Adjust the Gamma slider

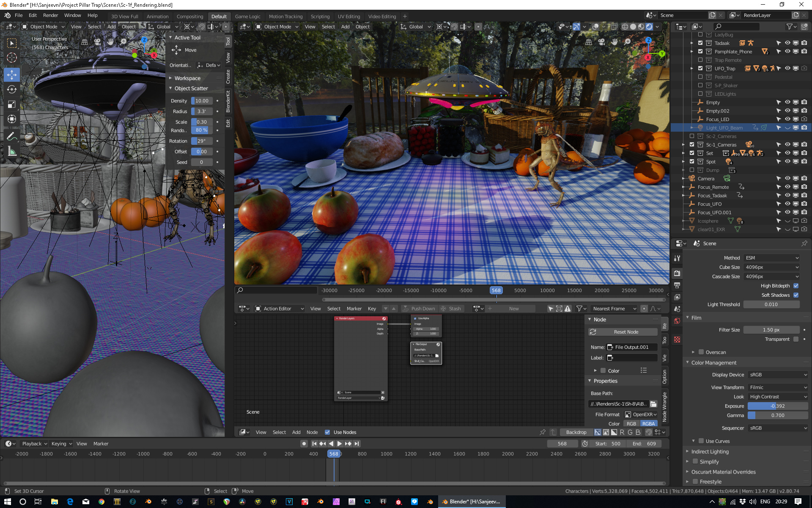[778, 415]
